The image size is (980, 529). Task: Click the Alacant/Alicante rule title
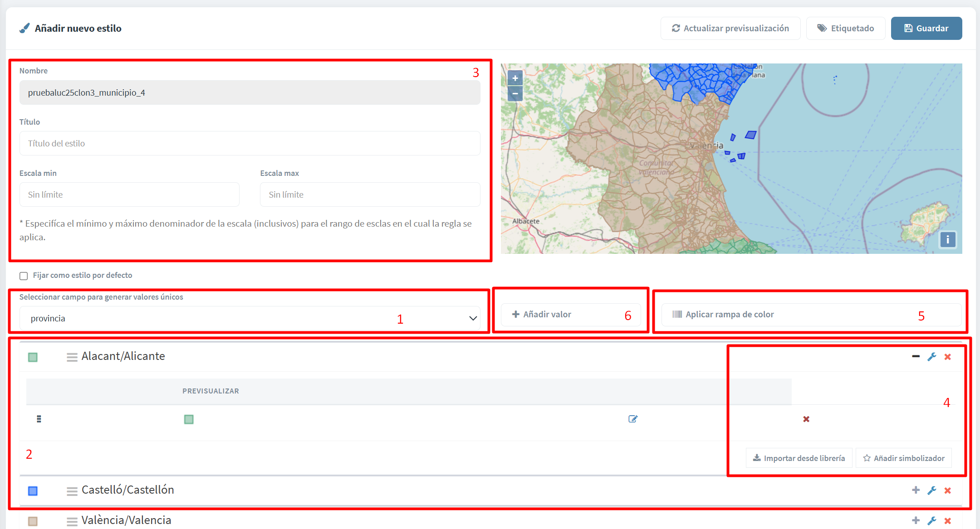(x=123, y=356)
